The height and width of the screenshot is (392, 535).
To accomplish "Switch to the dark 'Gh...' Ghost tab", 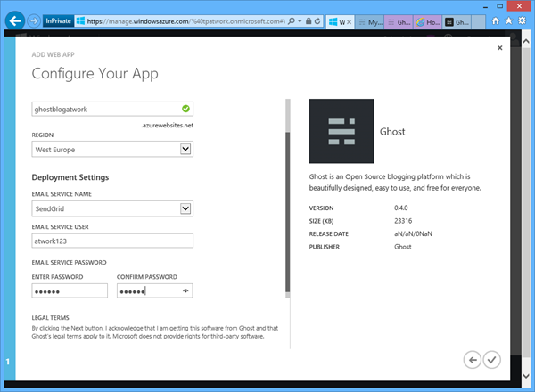I will (457, 22).
